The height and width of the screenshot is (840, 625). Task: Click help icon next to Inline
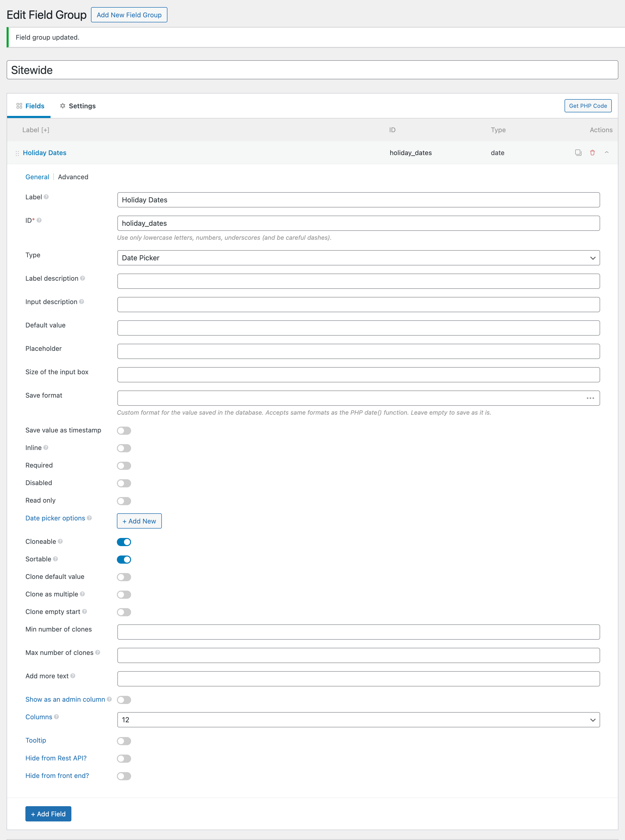click(46, 447)
